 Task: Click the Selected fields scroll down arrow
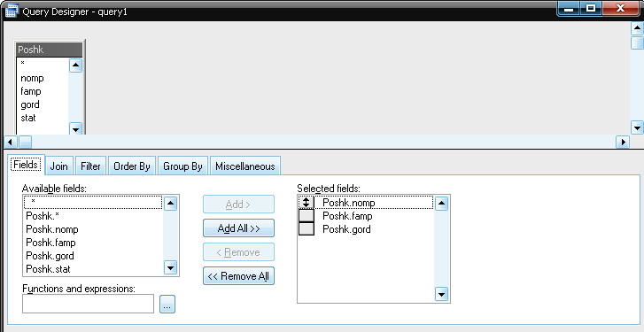(441, 294)
